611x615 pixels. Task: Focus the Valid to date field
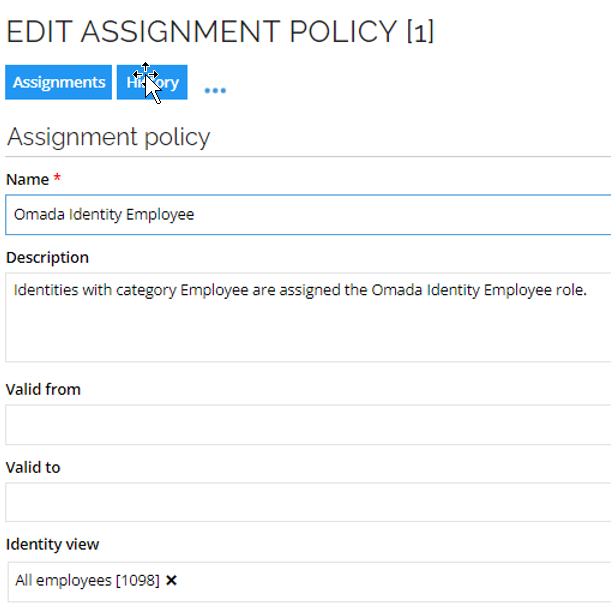[x=308, y=502]
